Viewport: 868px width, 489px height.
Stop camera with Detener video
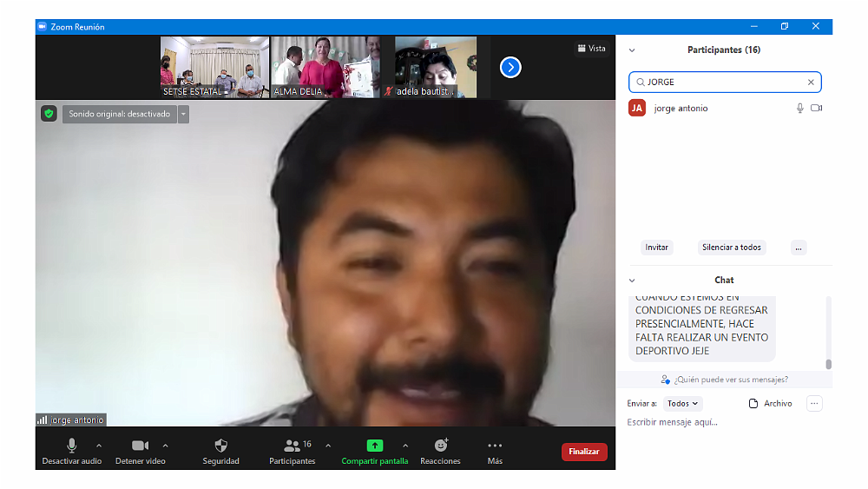point(140,446)
